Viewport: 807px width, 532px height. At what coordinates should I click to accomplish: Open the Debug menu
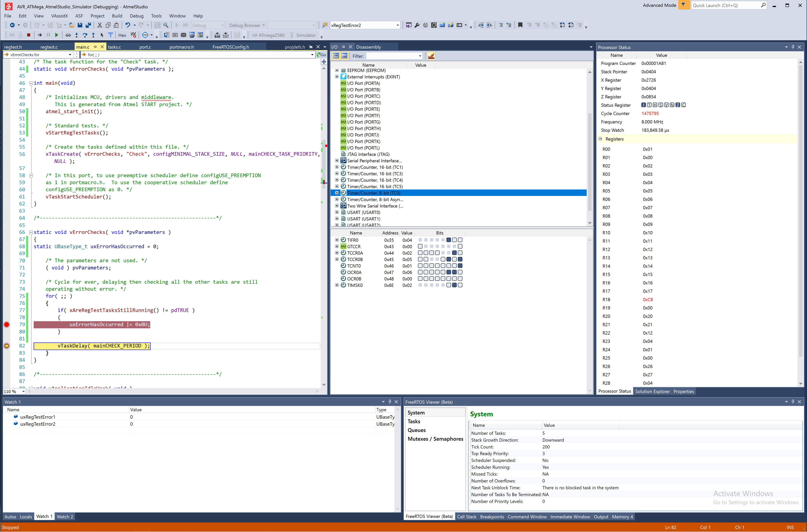coord(136,16)
